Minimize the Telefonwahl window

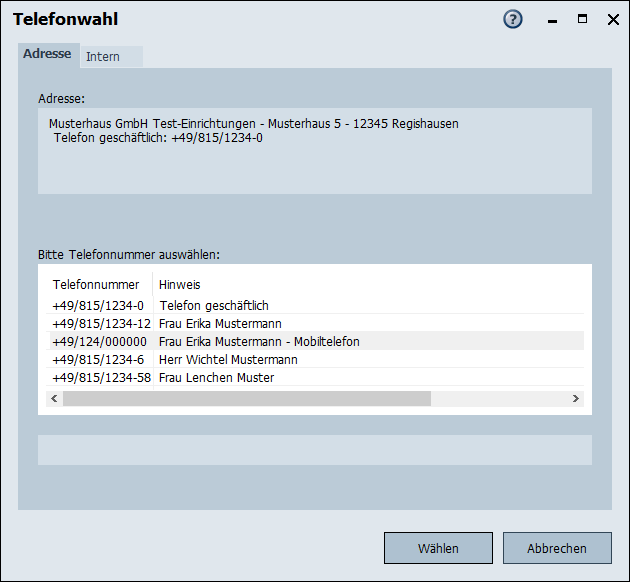click(552, 20)
